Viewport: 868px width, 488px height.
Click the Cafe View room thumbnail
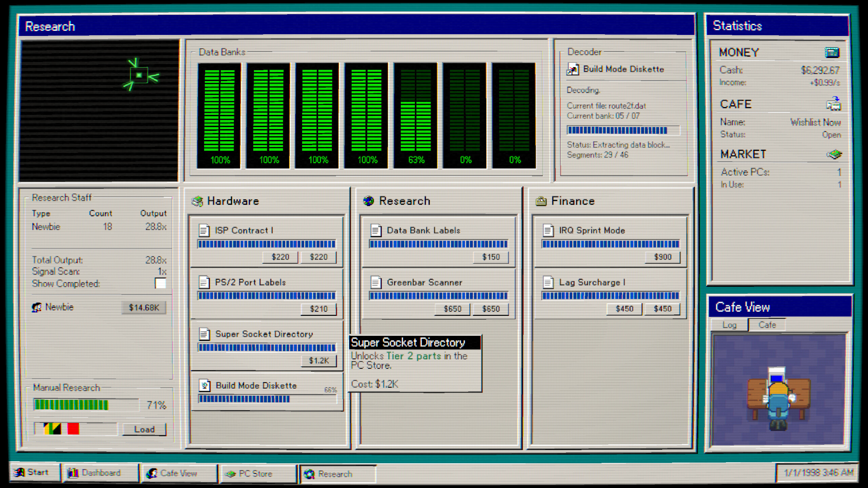click(779, 389)
